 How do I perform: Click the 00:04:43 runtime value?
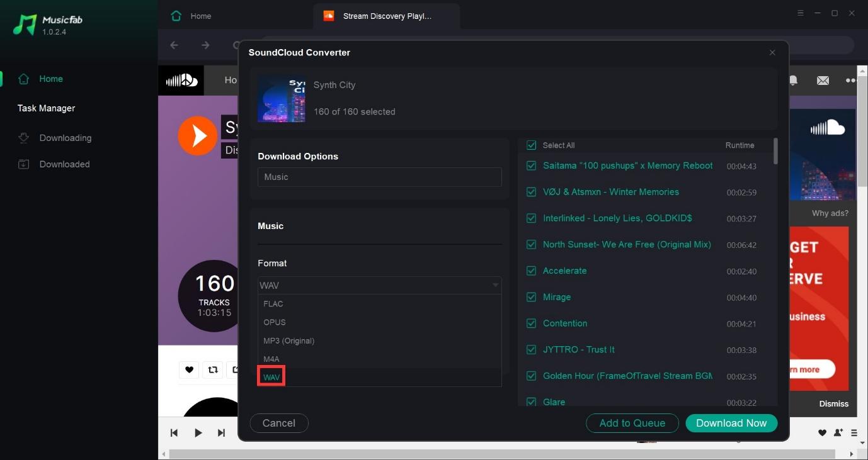(x=741, y=166)
